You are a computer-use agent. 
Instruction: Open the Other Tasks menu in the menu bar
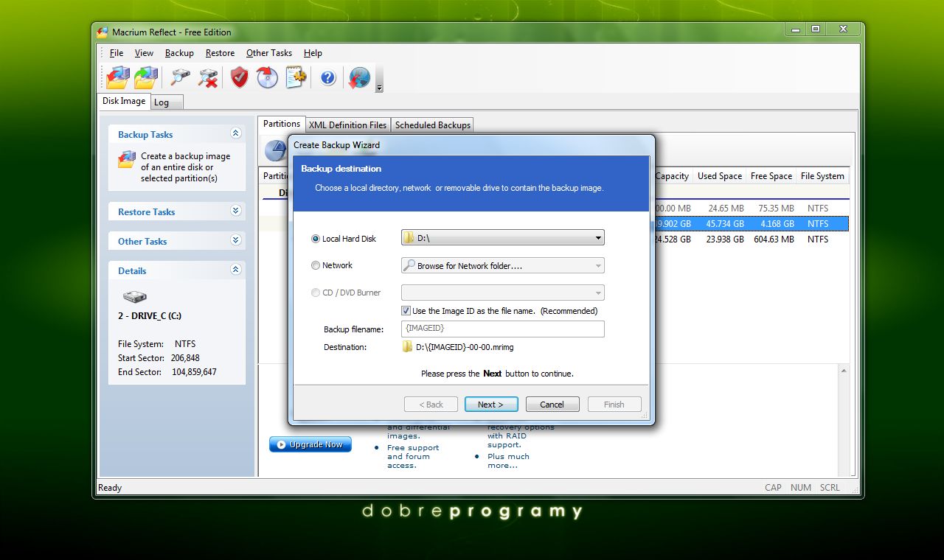point(269,53)
